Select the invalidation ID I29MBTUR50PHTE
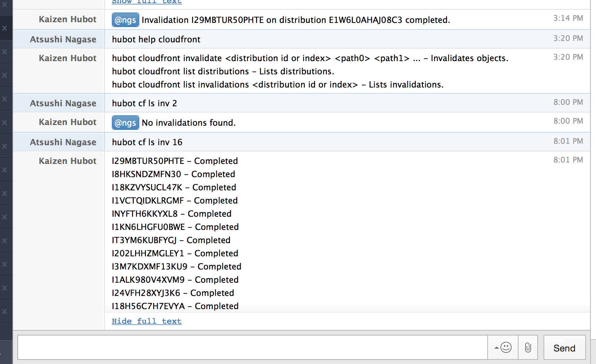 [x=147, y=161]
